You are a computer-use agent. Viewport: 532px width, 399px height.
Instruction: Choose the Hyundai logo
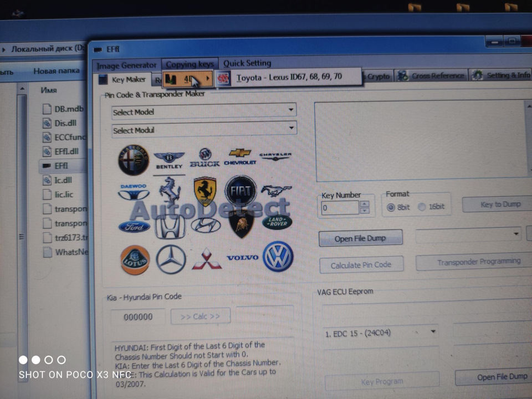[x=206, y=226]
